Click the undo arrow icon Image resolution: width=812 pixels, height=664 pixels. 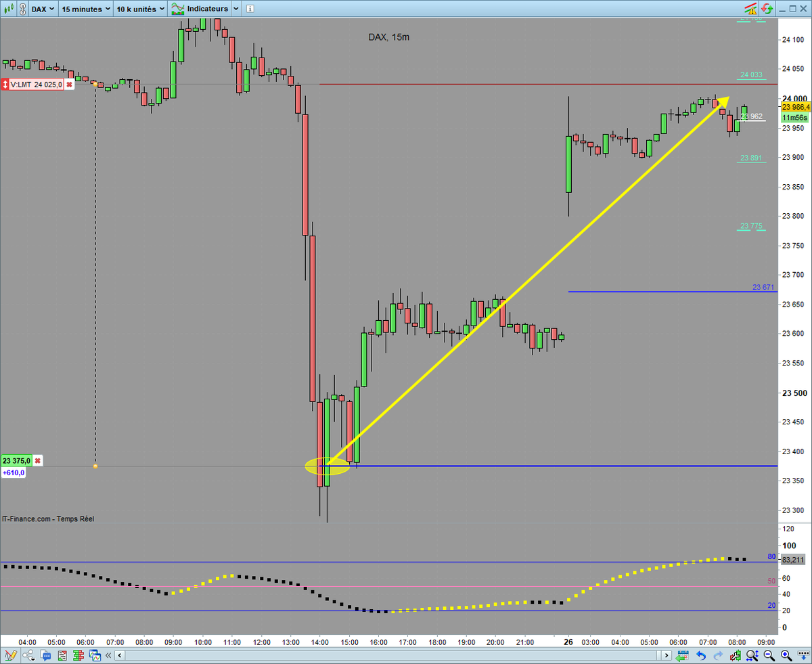pyautogui.click(x=701, y=655)
